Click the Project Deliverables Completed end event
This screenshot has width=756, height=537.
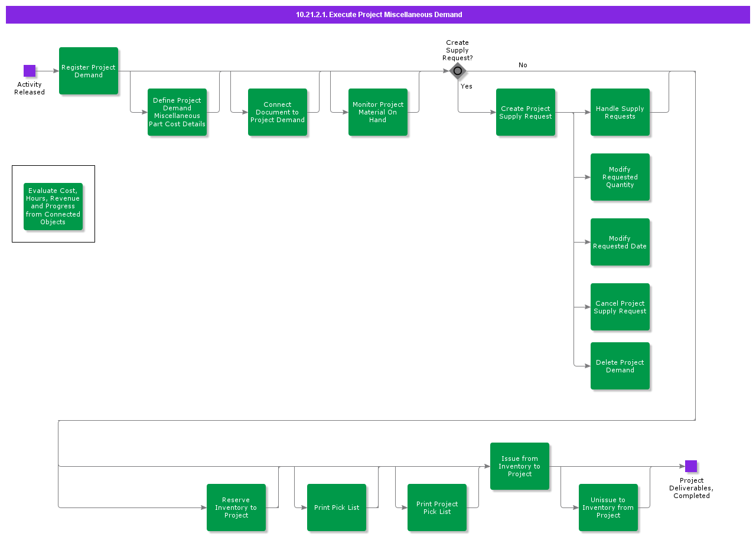691,466
